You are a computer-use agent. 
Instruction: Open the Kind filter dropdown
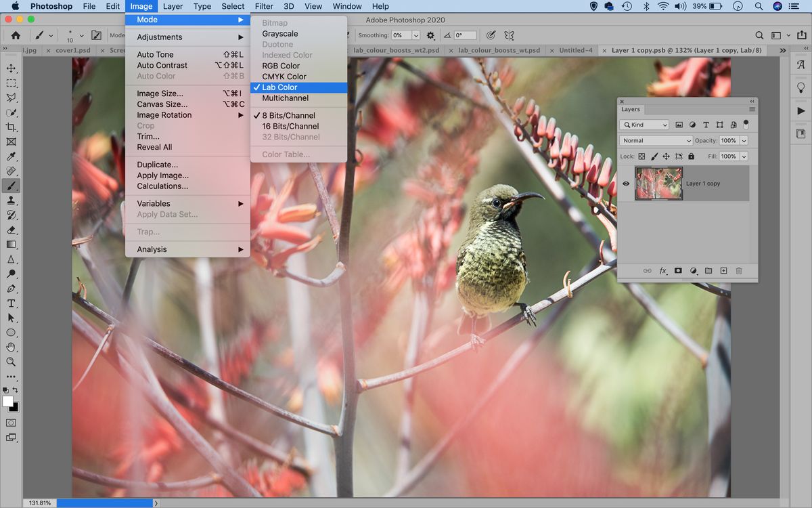tap(644, 125)
